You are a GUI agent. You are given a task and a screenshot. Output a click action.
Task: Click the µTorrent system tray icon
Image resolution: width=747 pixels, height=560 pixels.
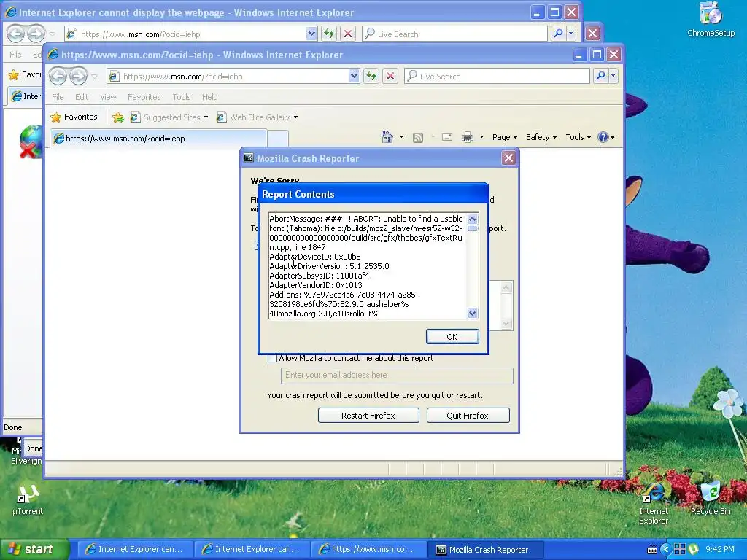click(693, 550)
